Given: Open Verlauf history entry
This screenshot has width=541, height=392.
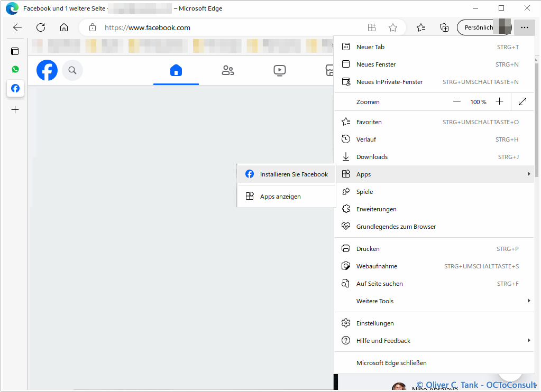Looking at the screenshot, I should (434, 139).
